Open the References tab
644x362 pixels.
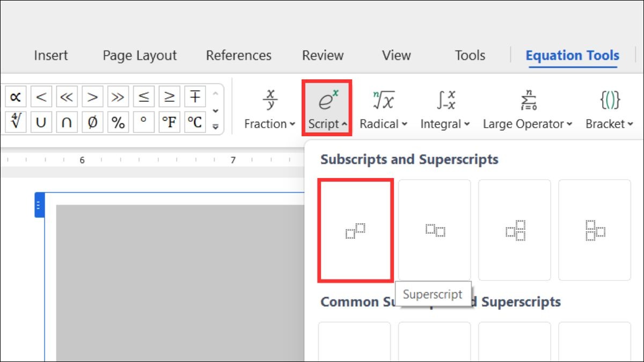[x=239, y=55]
